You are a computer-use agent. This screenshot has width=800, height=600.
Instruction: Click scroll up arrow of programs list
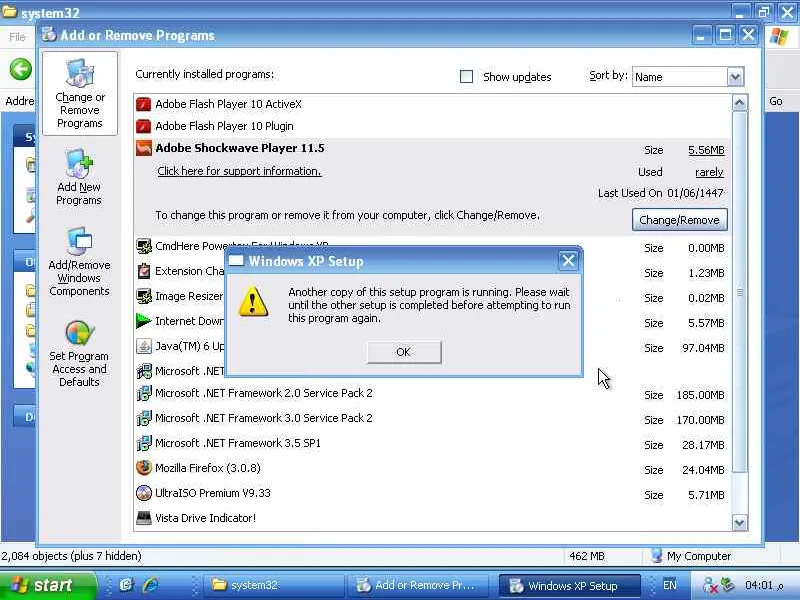pos(739,103)
